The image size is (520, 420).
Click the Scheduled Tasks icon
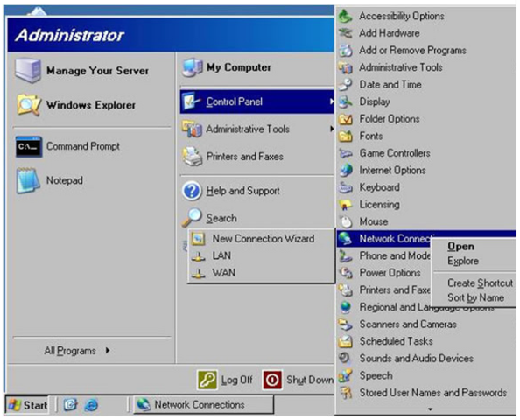pyautogui.click(x=345, y=341)
